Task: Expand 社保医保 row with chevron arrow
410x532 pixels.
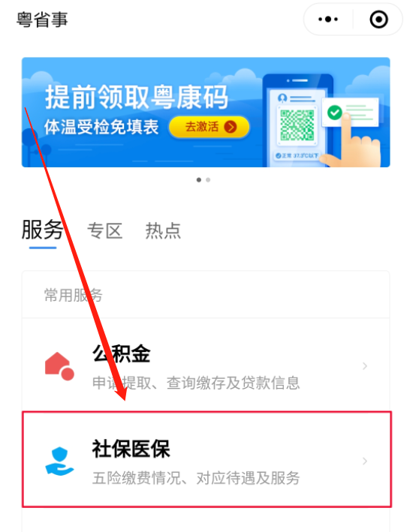Action: click(365, 461)
